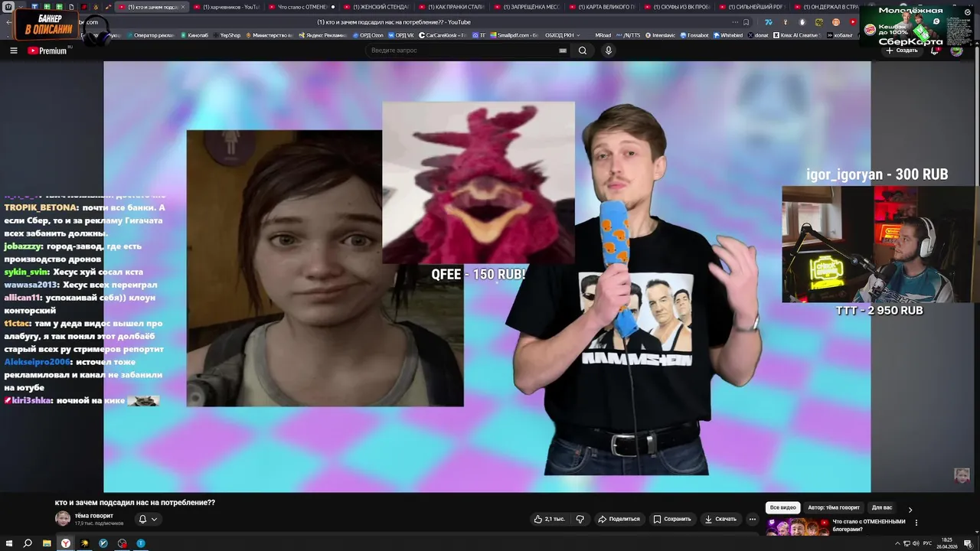Click the Создать create button
The height and width of the screenshot is (551, 980).
point(902,51)
